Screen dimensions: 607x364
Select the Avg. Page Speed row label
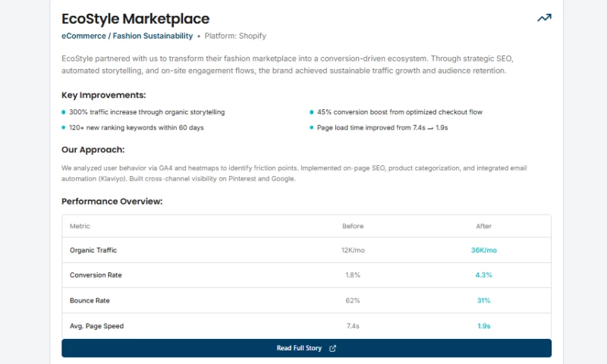(x=97, y=326)
